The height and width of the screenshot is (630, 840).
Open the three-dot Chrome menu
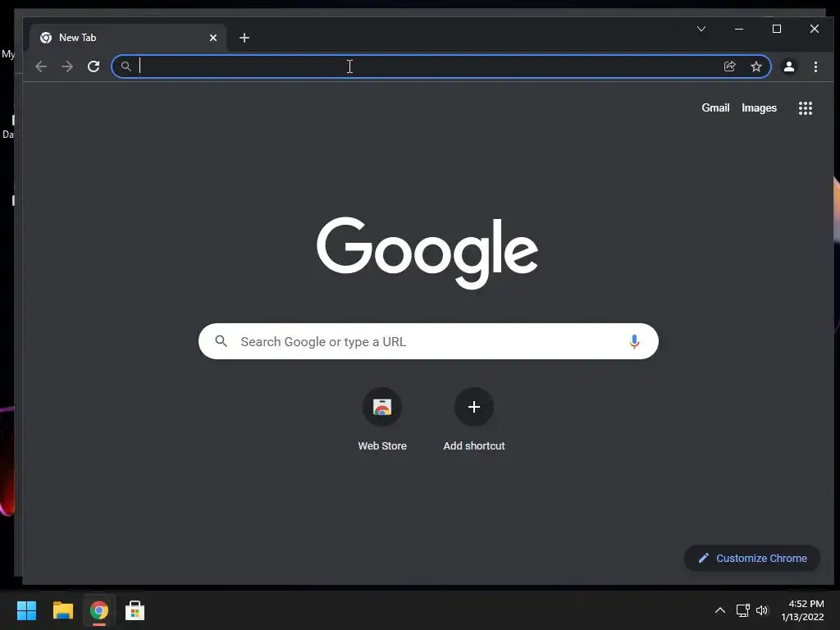tap(815, 66)
